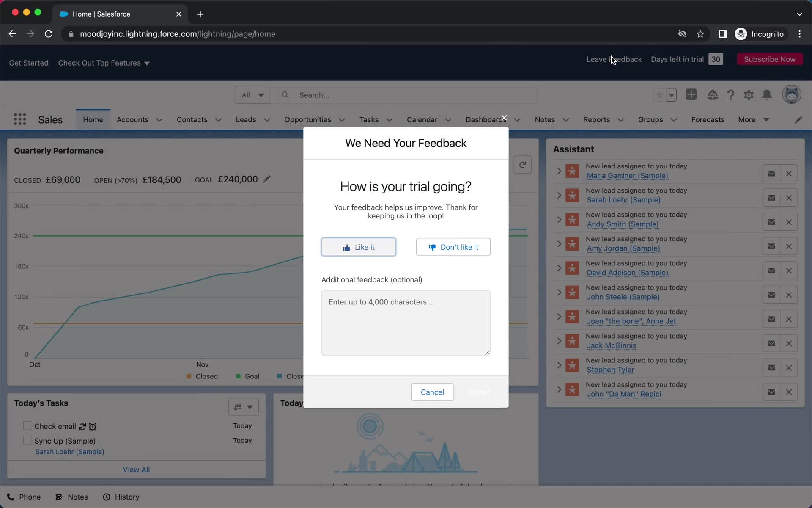Email lead Jack McGinnis

pos(771,343)
